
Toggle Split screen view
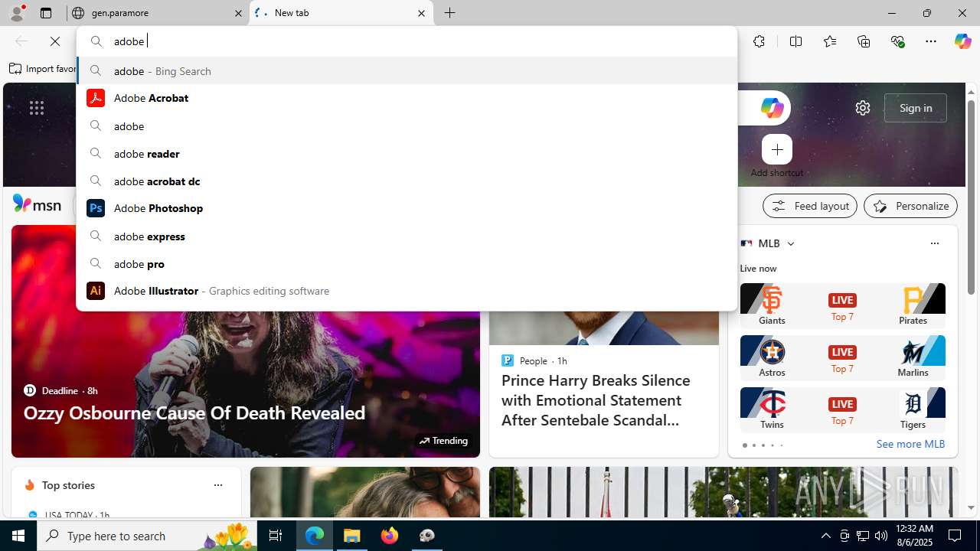[x=795, y=41]
